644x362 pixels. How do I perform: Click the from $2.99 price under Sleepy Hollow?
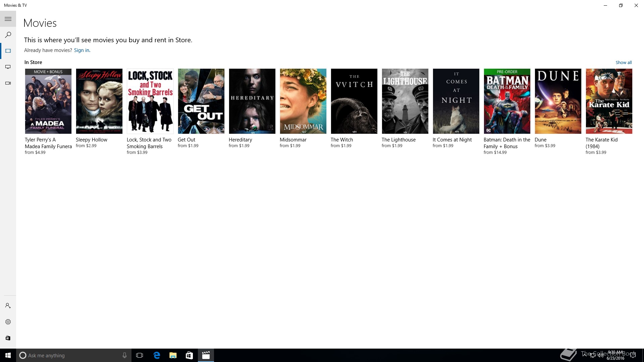point(86,146)
